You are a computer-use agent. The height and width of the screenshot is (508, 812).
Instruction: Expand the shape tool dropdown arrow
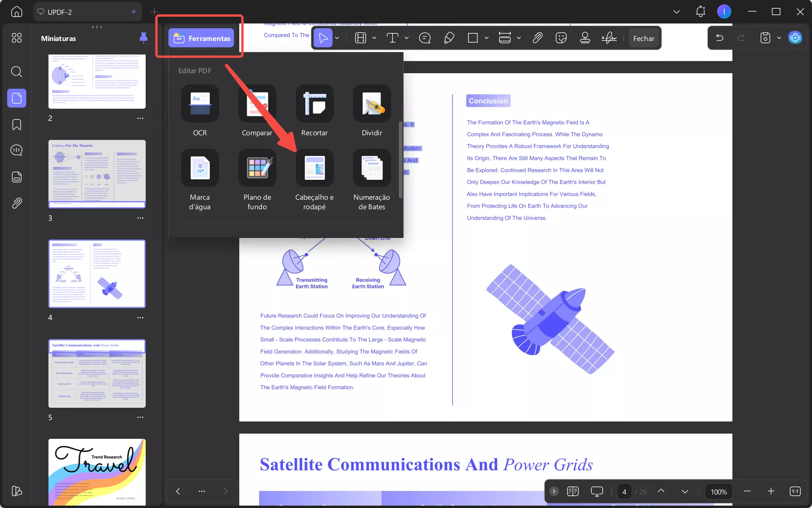(486, 38)
